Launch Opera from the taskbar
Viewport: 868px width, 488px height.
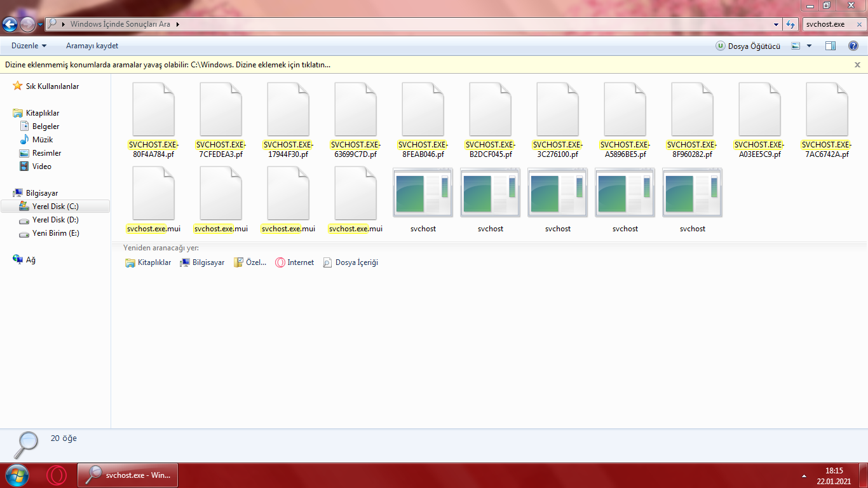point(57,475)
